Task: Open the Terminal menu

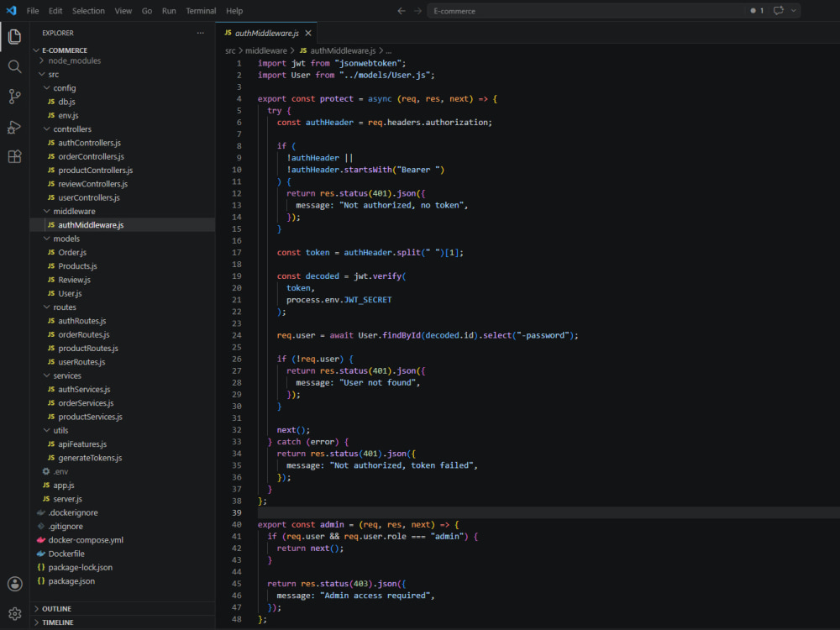Action: click(x=201, y=11)
